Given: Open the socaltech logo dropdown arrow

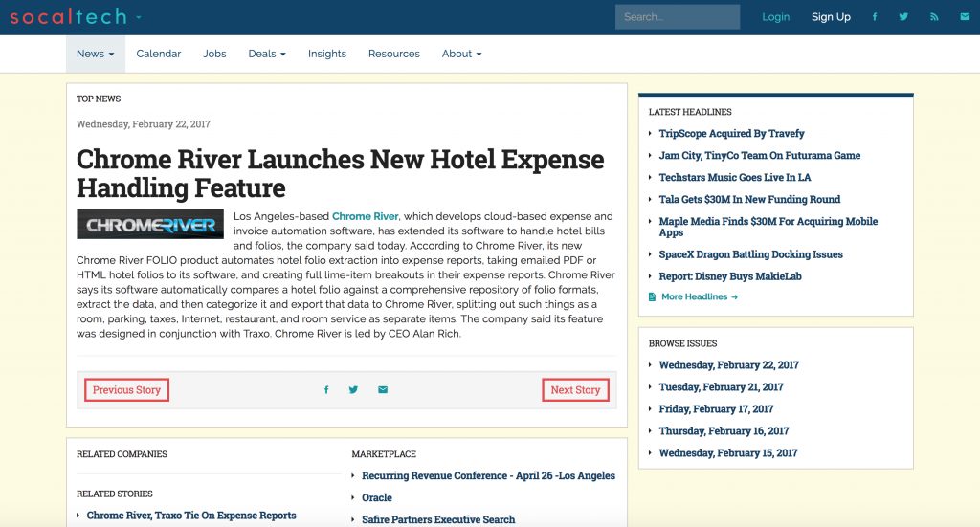Looking at the screenshot, I should click(x=139, y=17).
